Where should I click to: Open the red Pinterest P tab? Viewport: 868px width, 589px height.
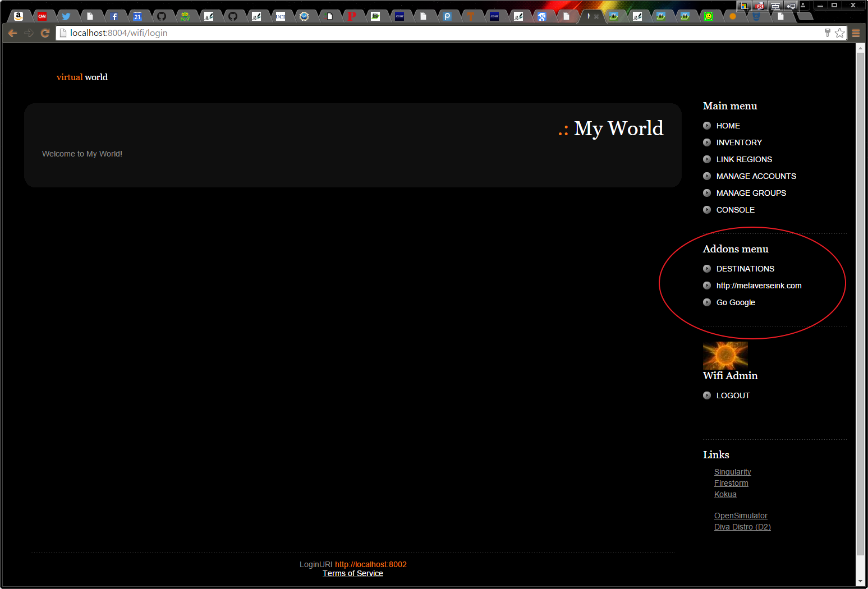click(x=352, y=16)
